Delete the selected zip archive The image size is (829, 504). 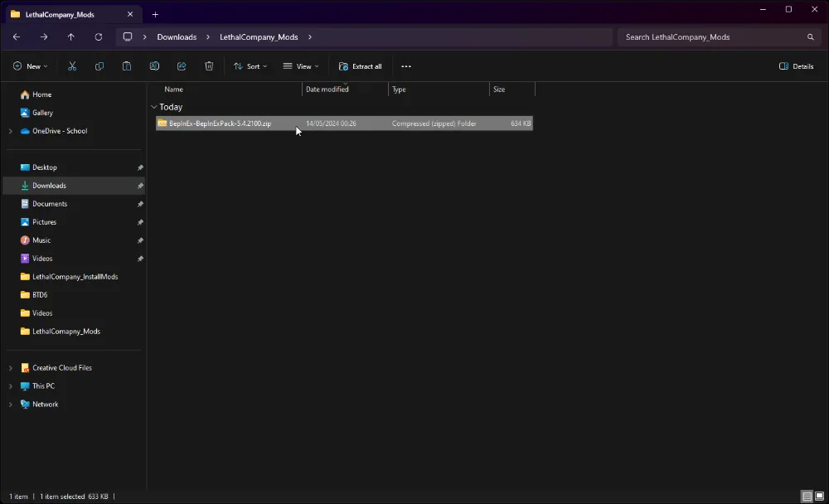coord(209,66)
